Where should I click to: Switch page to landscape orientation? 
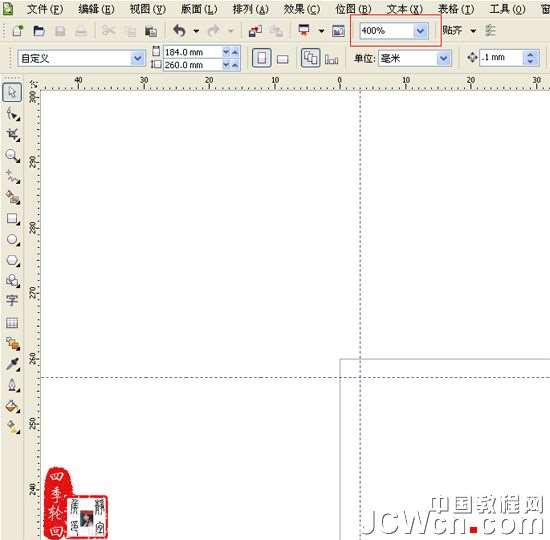[x=282, y=59]
